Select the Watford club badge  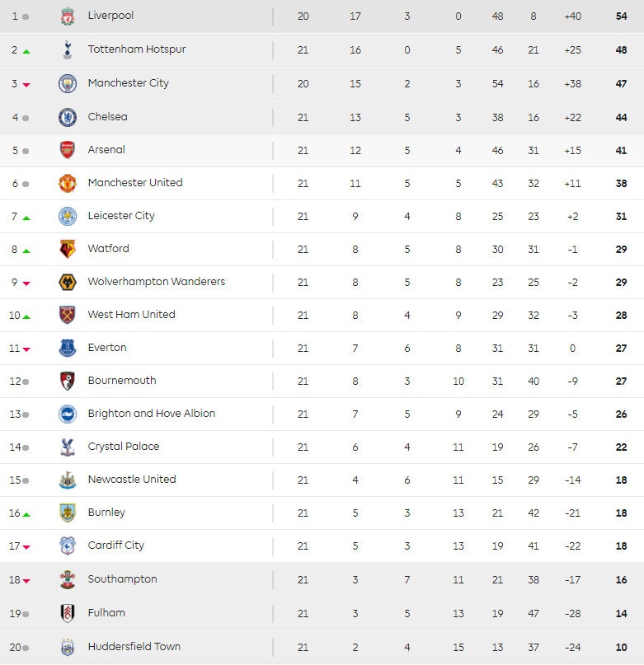coord(68,249)
